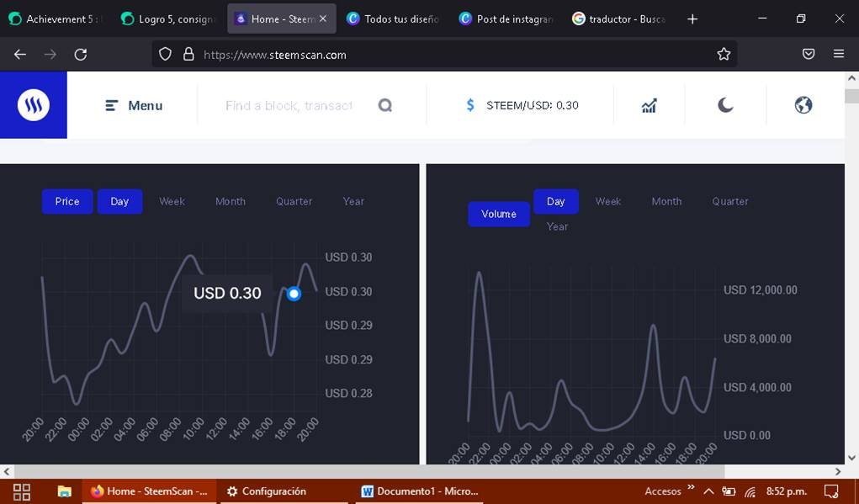Viewport: 859px width, 504px height.
Task: Click the STEEM/USD: 0.30 price text
Action: coord(533,105)
